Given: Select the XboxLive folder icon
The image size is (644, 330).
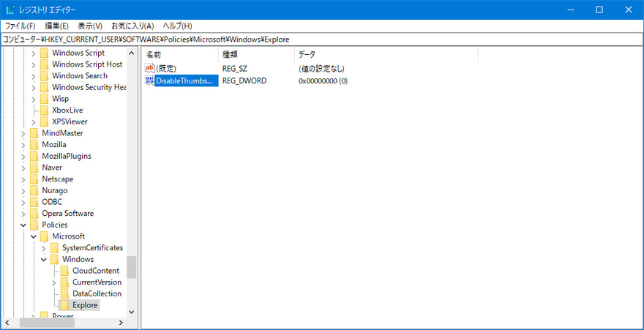Looking at the screenshot, I should coord(45,110).
